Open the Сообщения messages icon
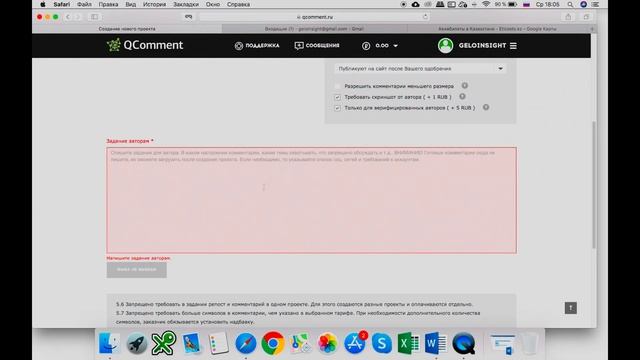 pyautogui.click(x=299, y=46)
